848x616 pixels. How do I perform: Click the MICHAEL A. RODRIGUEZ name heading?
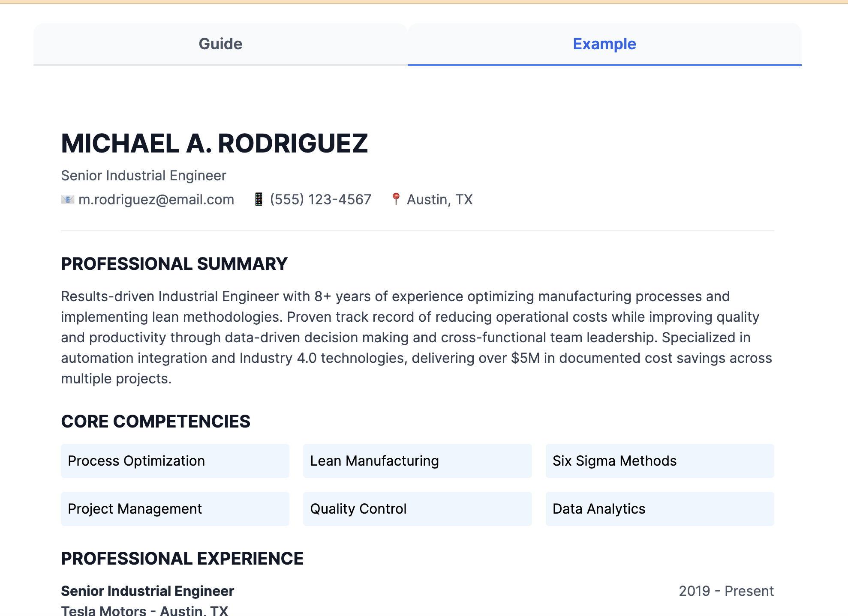214,144
